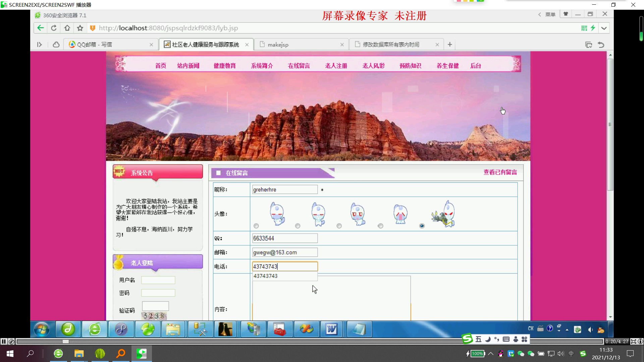This screenshot has height=362, width=644.
Task: Open the penguin app taskbar icon
Action: point(225,329)
